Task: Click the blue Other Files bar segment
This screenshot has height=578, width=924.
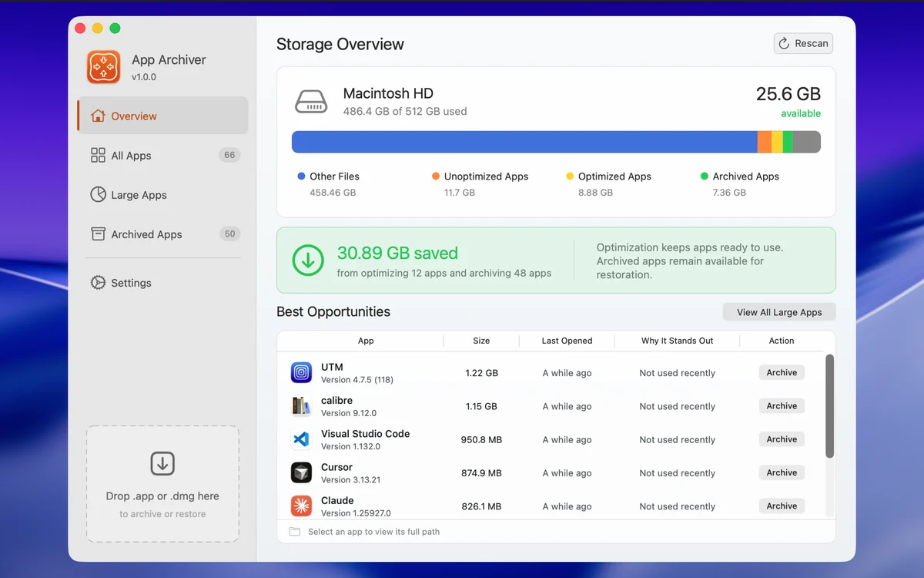Action: pyautogui.click(x=524, y=142)
